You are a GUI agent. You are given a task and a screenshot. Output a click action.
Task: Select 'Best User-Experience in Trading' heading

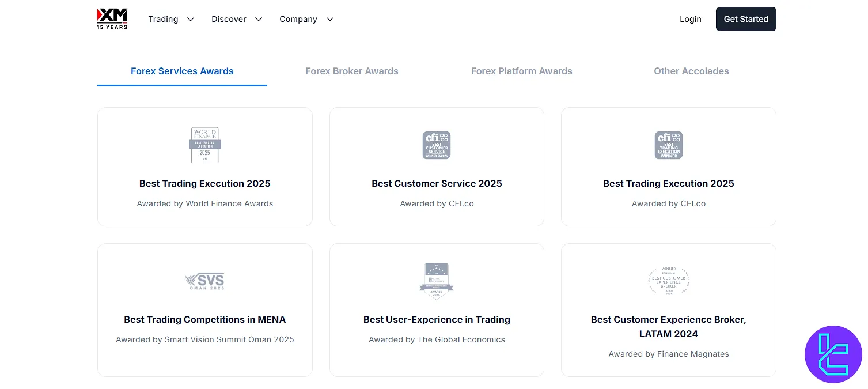[x=437, y=319]
